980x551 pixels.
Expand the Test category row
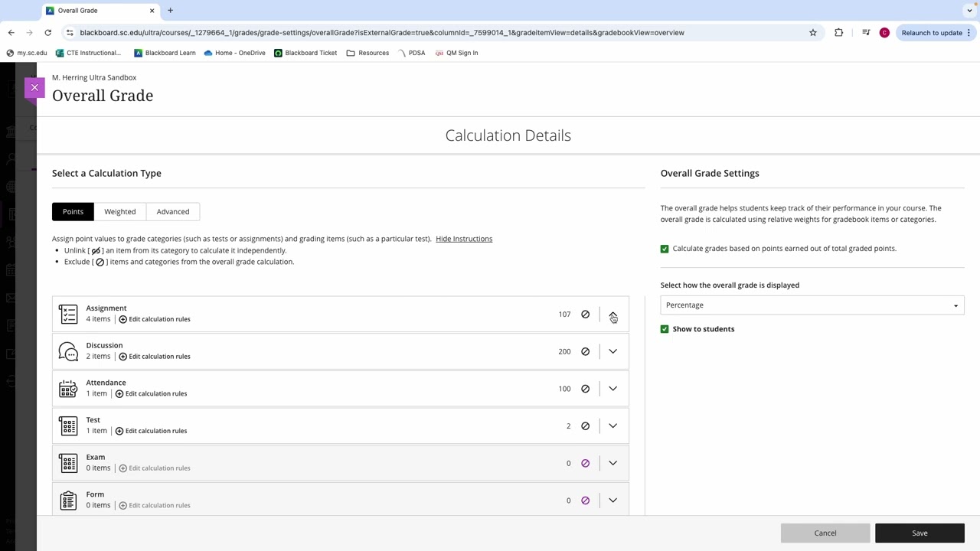612,426
